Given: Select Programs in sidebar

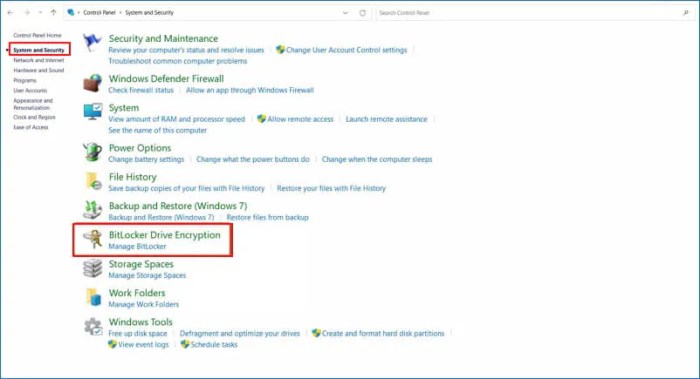Looking at the screenshot, I should pyautogui.click(x=25, y=80).
